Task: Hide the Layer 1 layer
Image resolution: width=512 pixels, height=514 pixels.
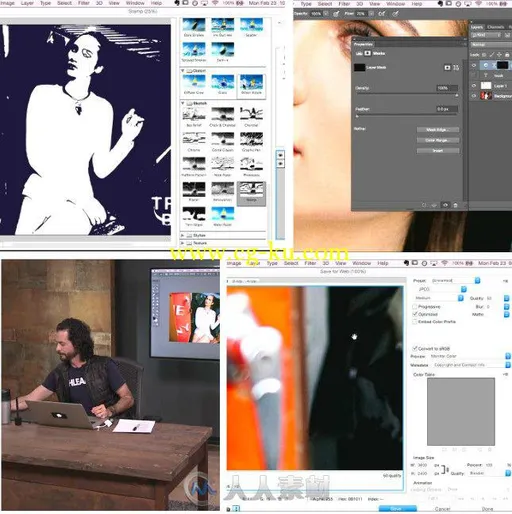Action: tap(474, 86)
